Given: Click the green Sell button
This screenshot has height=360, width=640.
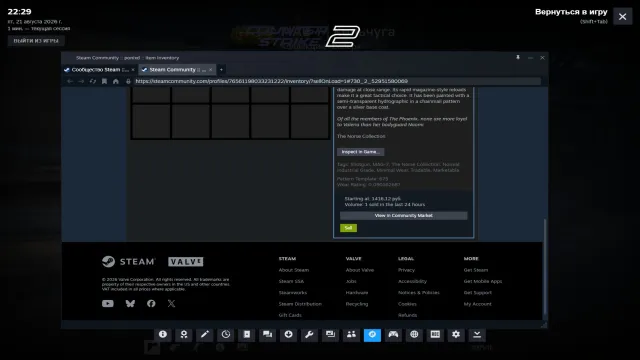Looking at the screenshot, I should pos(348,228).
